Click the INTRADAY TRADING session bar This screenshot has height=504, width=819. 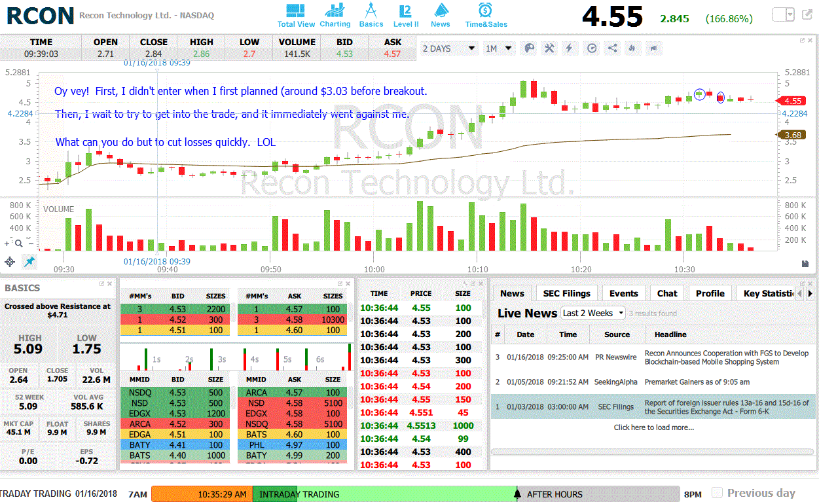tap(384, 494)
